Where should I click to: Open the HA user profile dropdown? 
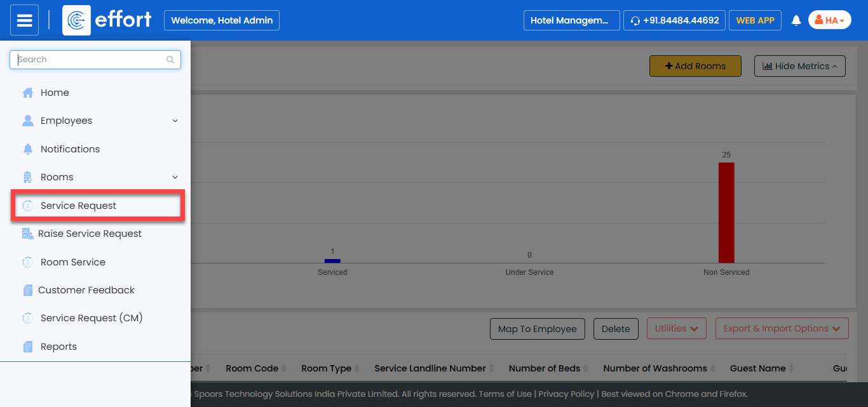829,20
